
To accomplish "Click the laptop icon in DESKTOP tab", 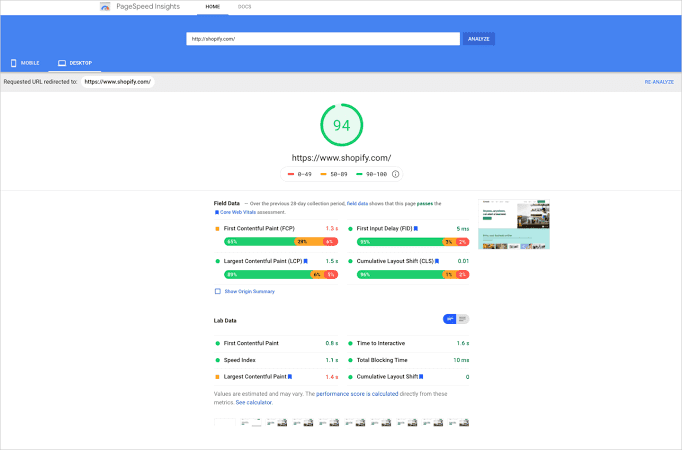I will (62, 63).
